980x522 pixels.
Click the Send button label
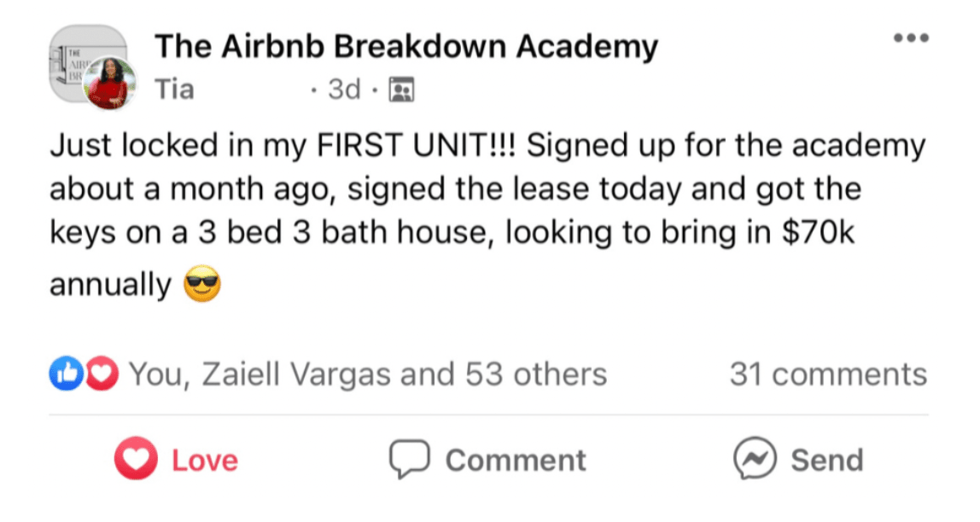pyautogui.click(x=826, y=461)
